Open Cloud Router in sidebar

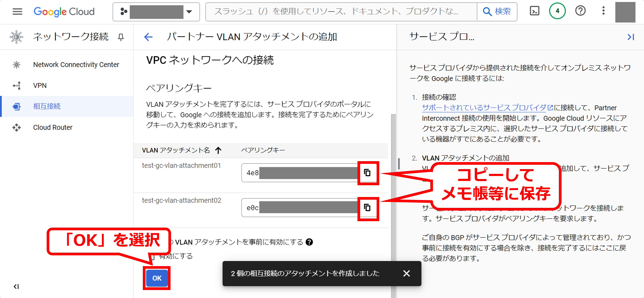(53, 128)
